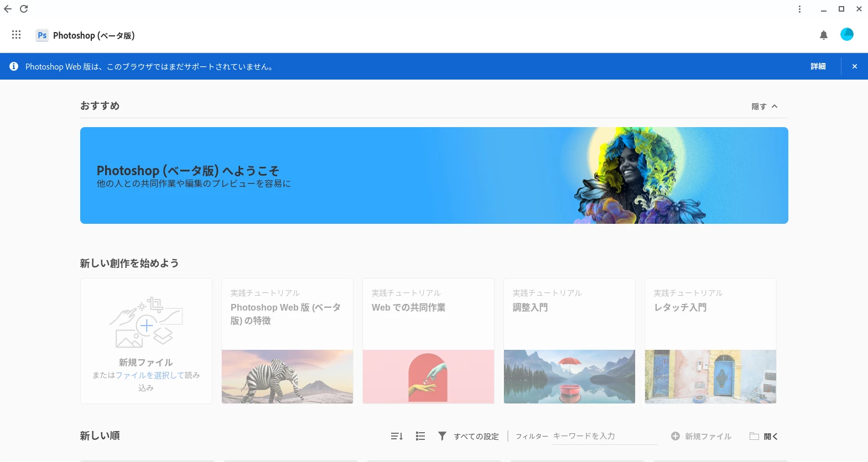Viewport: 868px width, 462px height.
Task: Open the user profile avatar
Action: 847,35
